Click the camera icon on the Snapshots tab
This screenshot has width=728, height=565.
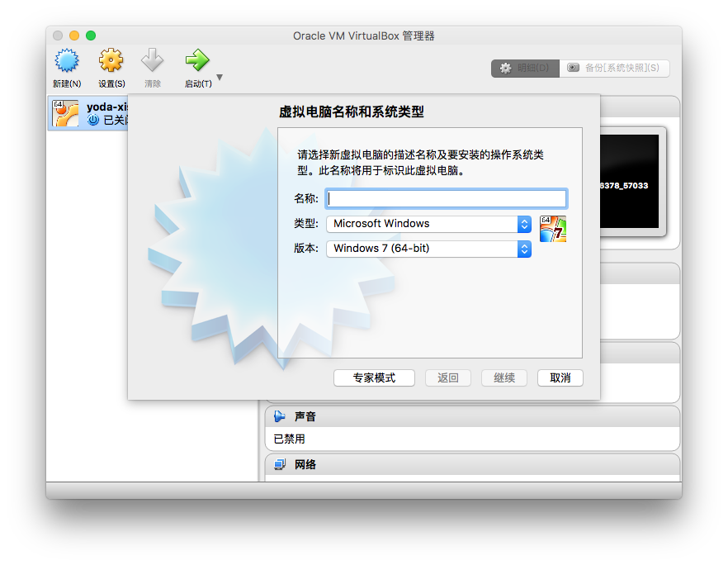(574, 68)
